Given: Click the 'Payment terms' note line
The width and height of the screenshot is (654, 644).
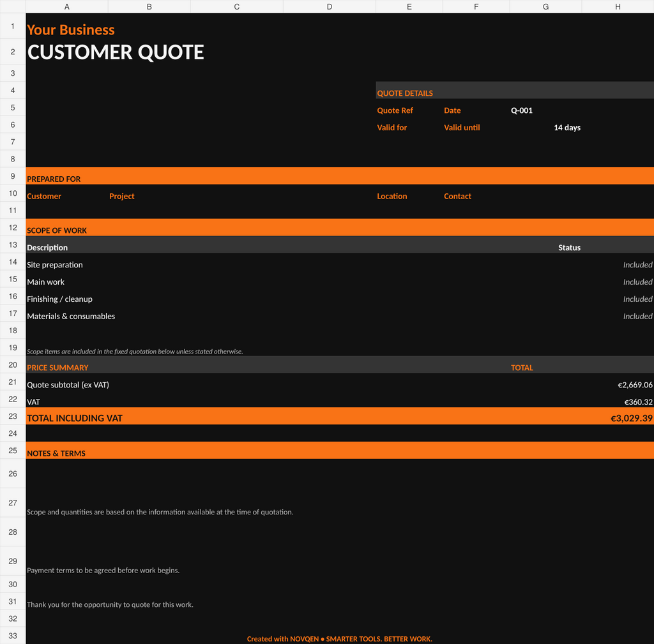Looking at the screenshot, I should click(x=103, y=570).
